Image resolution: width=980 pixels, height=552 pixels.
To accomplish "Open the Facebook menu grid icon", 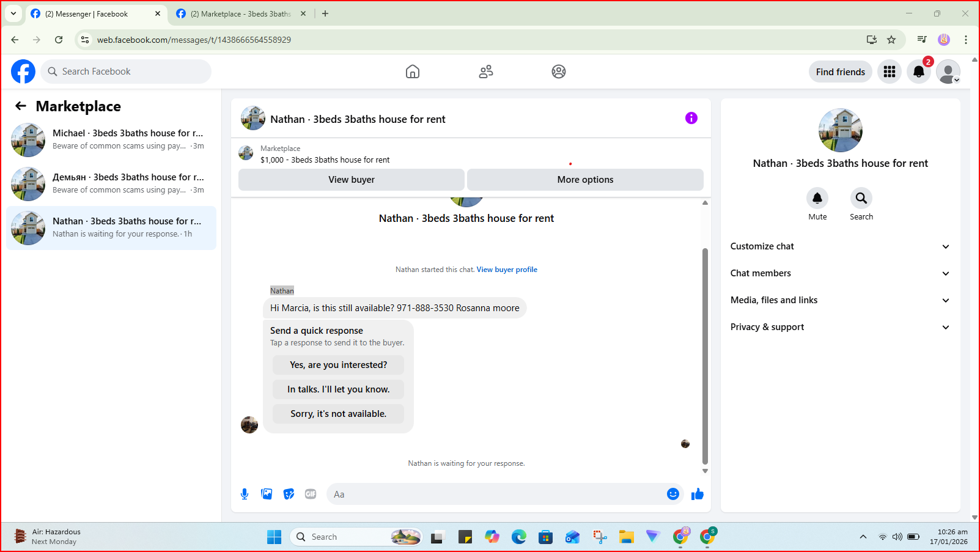I will 890,72.
